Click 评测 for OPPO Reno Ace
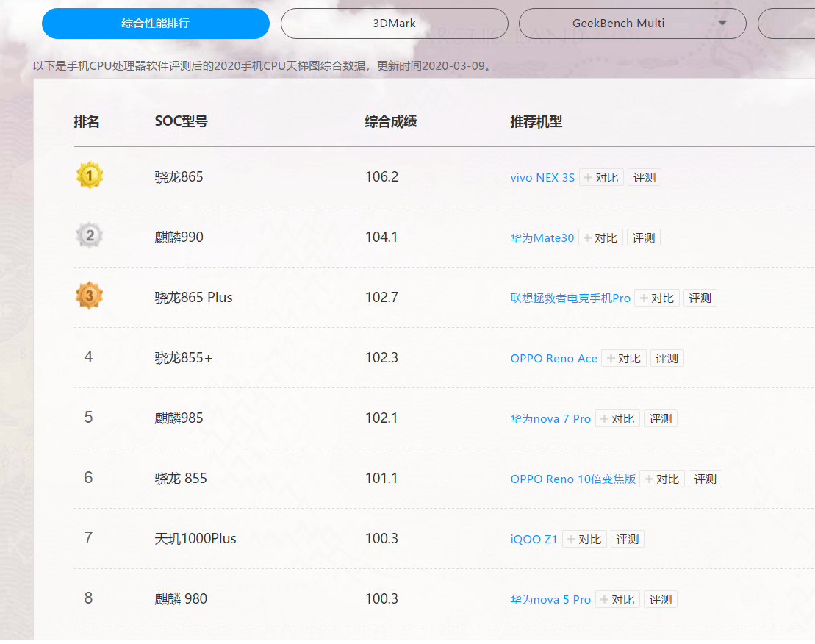This screenshot has width=815, height=644. click(x=667, y=359)
